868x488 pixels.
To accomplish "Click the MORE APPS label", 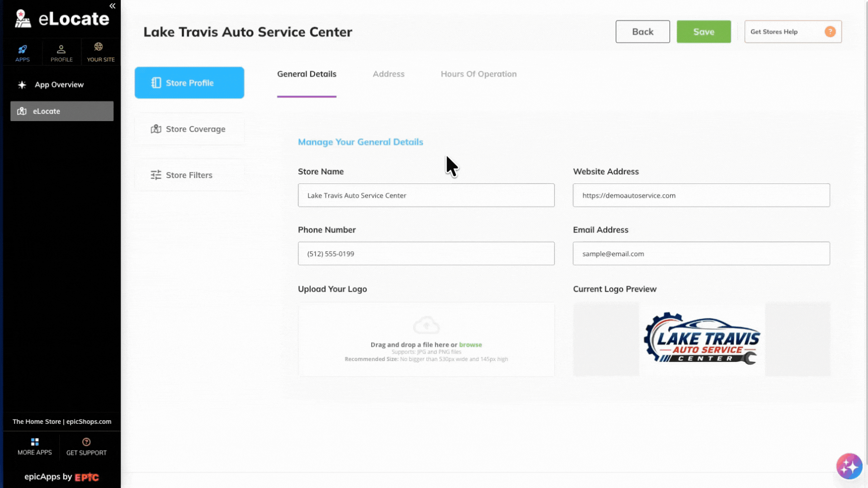I will (x=35, y=452).
